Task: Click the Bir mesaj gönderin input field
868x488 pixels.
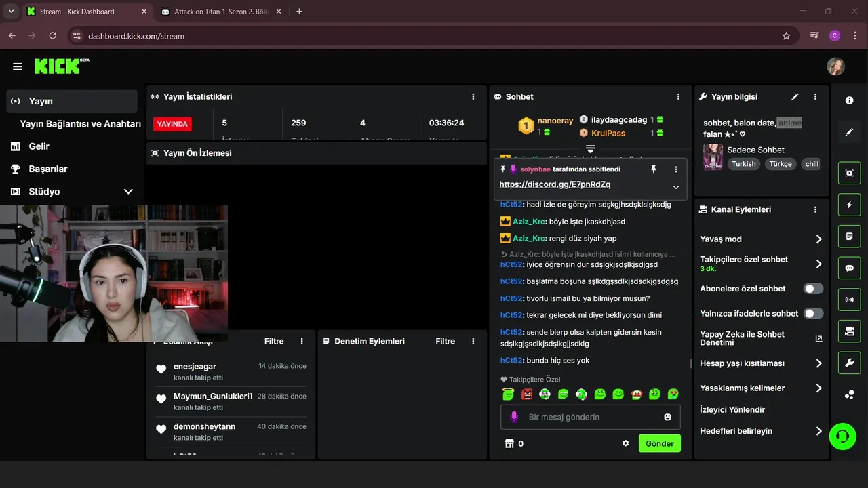Action: 591,417
